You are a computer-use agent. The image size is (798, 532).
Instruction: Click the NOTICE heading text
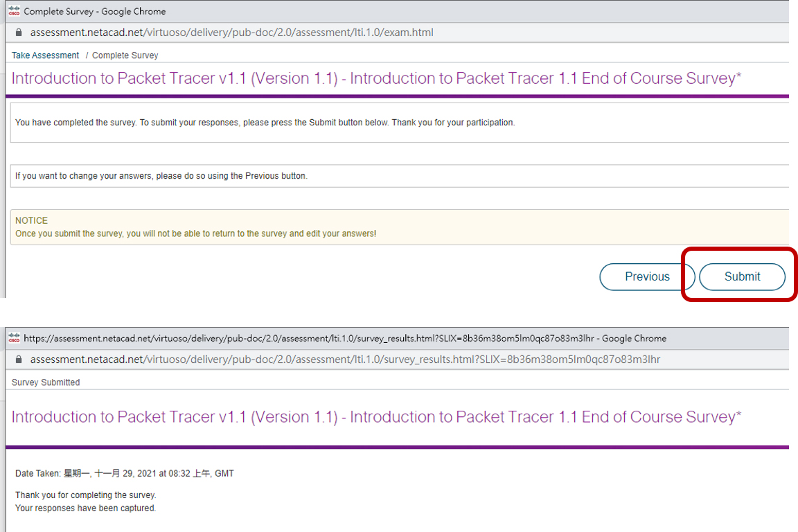coord(32,220)
